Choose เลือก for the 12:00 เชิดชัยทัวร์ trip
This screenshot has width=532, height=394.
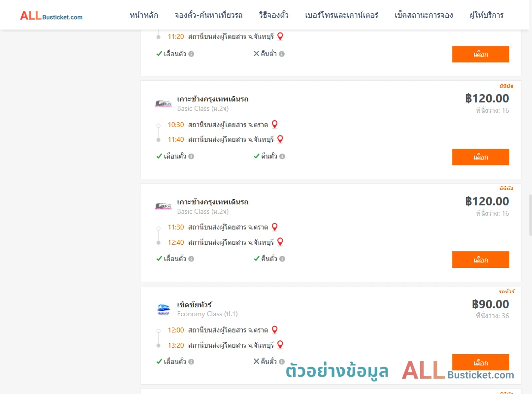pyautogui.click(x=480, y=362)
